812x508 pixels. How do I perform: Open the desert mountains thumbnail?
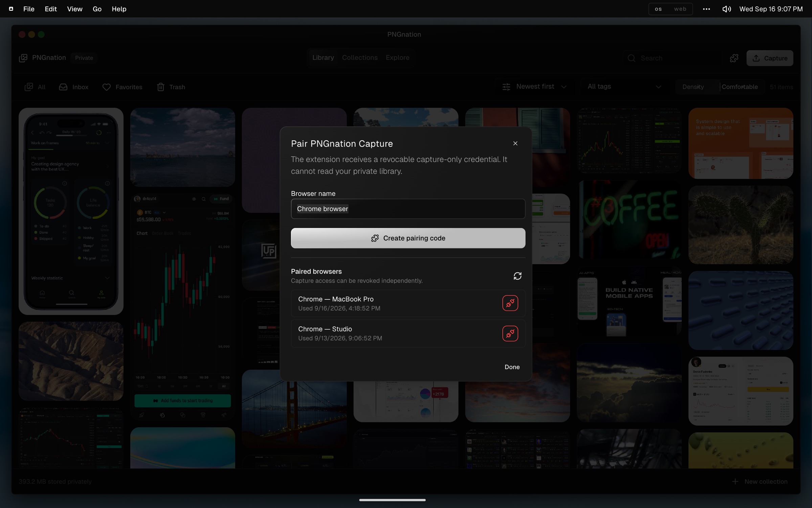[x=71, y=361]
